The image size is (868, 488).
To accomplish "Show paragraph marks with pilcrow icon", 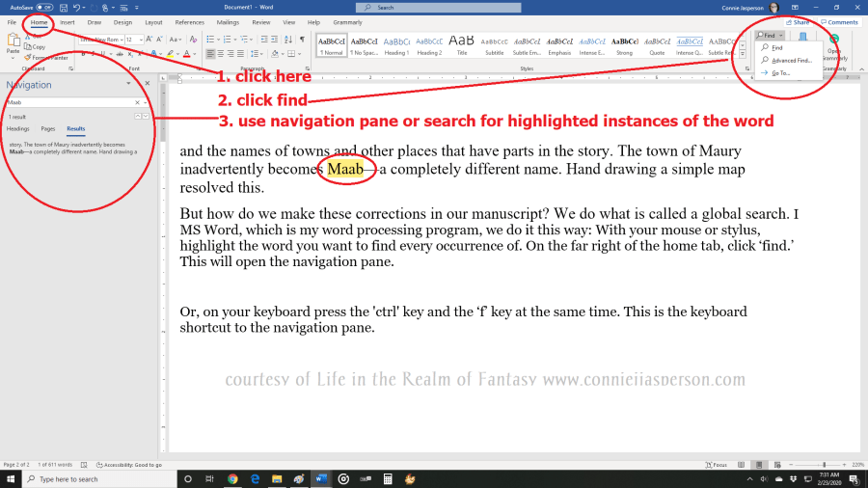I will [x=302, y=40].
